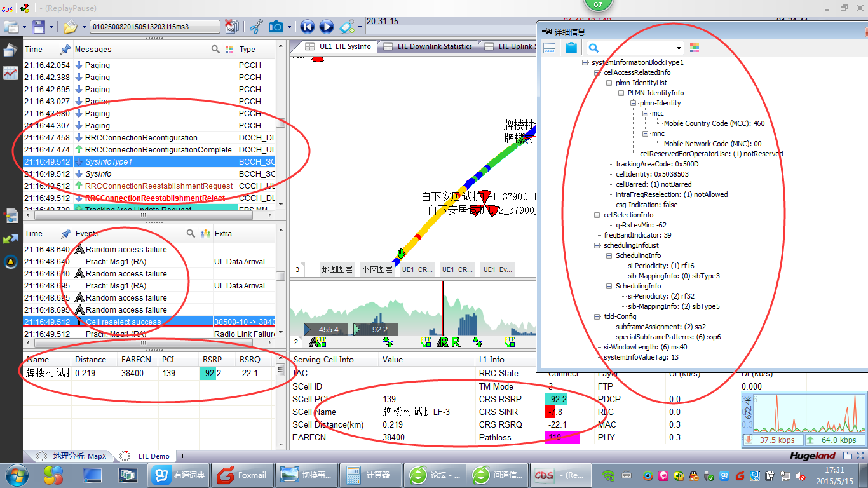Click the search magnifier in Messages header

point(216,49)
